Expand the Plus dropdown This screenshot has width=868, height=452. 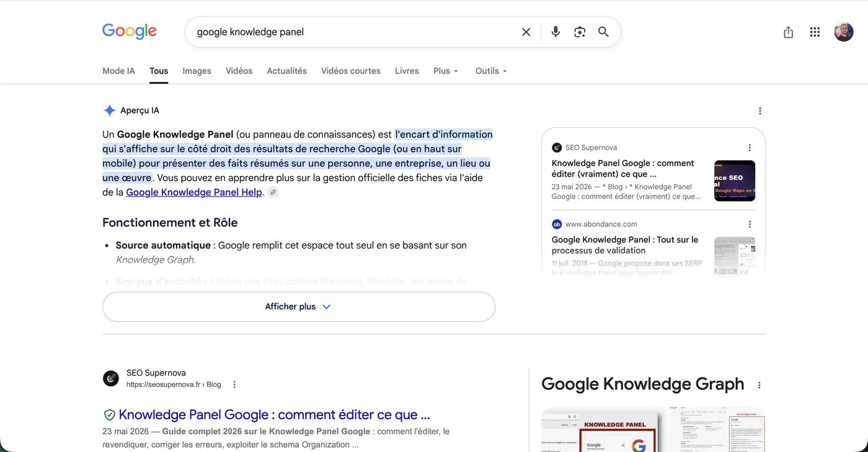click(x=446, y=71)
